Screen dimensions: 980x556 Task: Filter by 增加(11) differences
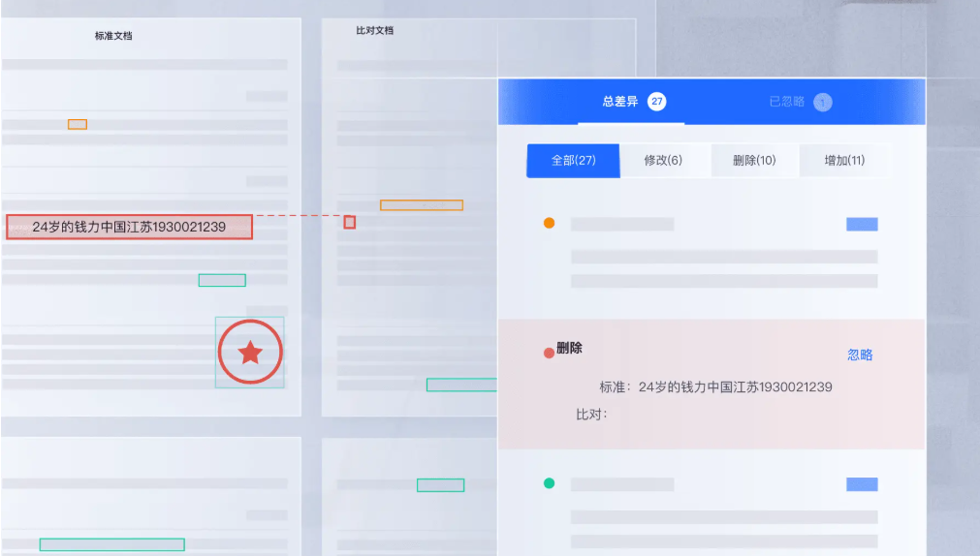tap(843, 161)
